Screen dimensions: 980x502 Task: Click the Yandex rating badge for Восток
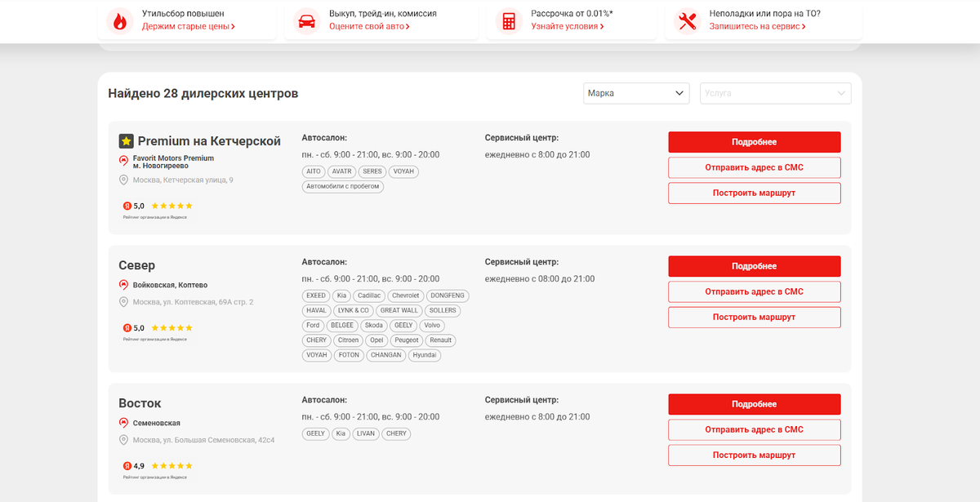coord(158,469)
